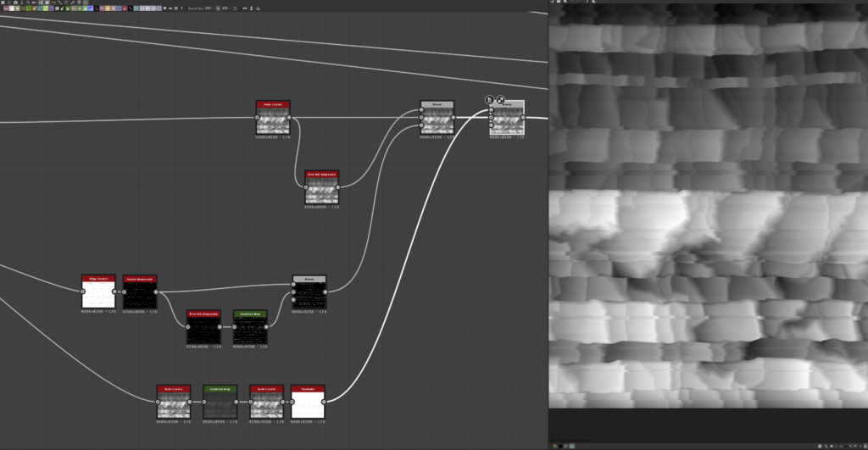
Task: Click the yellow atomic node icon in the node toolbar
Action: pos(108,8)
